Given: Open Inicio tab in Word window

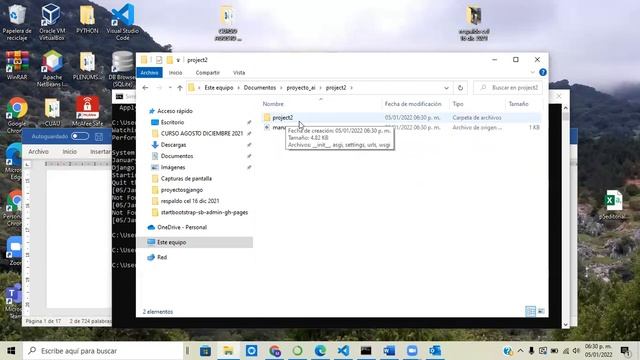Looking at the screenshot, I should 69,151.
